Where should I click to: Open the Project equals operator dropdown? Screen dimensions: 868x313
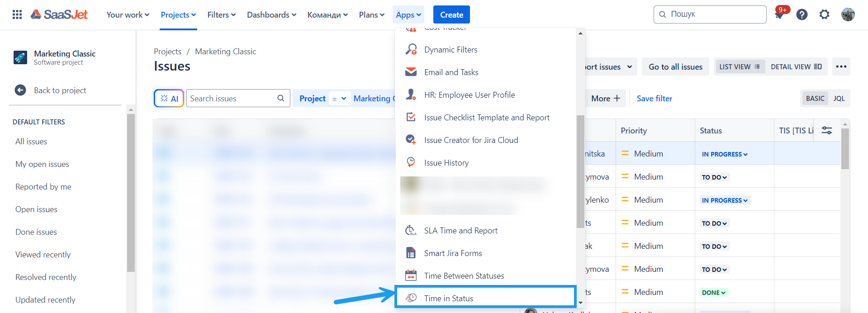tap(339, 98)
